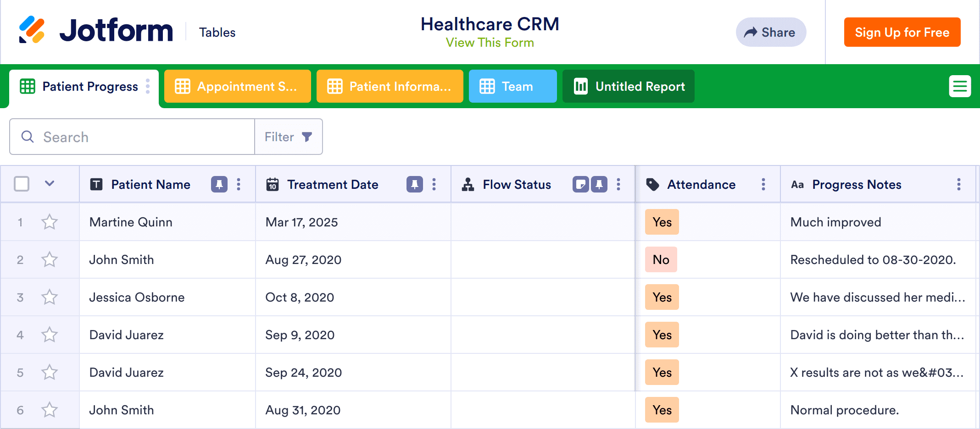Click the note icon on Flow Status column
Viewport: 980px width, 429px height.
pos(580,184)
